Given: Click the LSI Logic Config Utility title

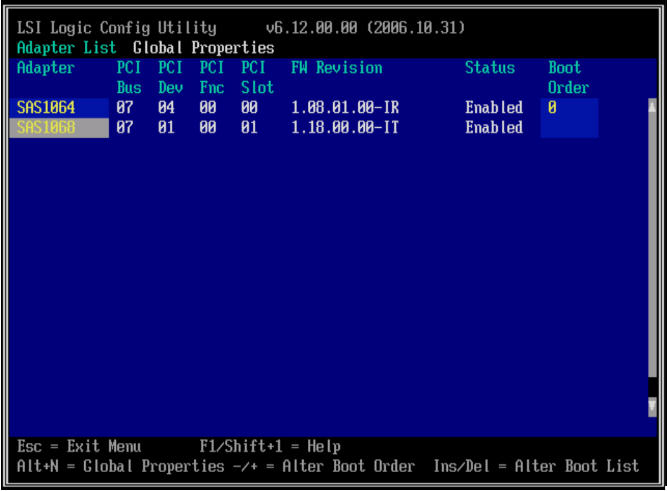Looking at the screenshot, I should 117,28.
